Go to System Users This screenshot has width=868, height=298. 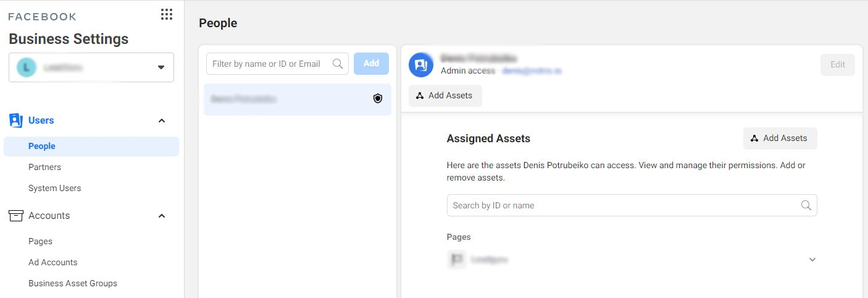point(54,188)
